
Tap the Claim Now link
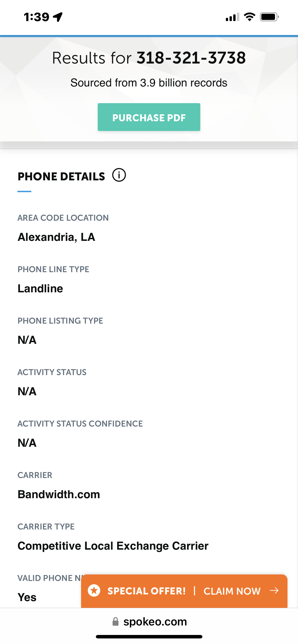(x=232, y=591)
